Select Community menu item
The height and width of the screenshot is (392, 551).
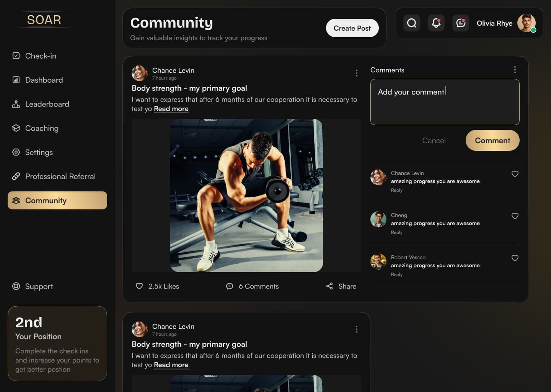coord(57,200)
